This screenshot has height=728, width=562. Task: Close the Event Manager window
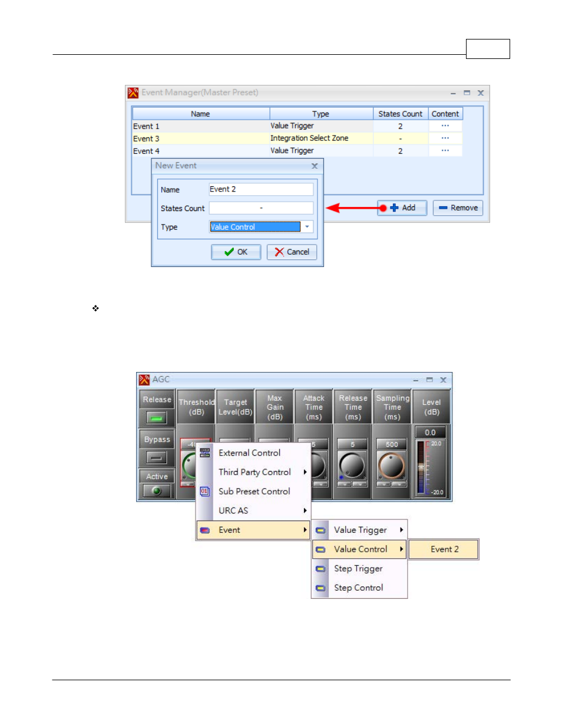tap(481, 93)
